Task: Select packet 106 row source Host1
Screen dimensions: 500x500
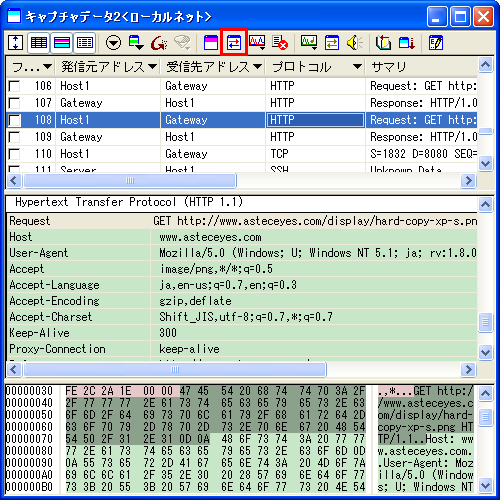Action: coord(108,86)
